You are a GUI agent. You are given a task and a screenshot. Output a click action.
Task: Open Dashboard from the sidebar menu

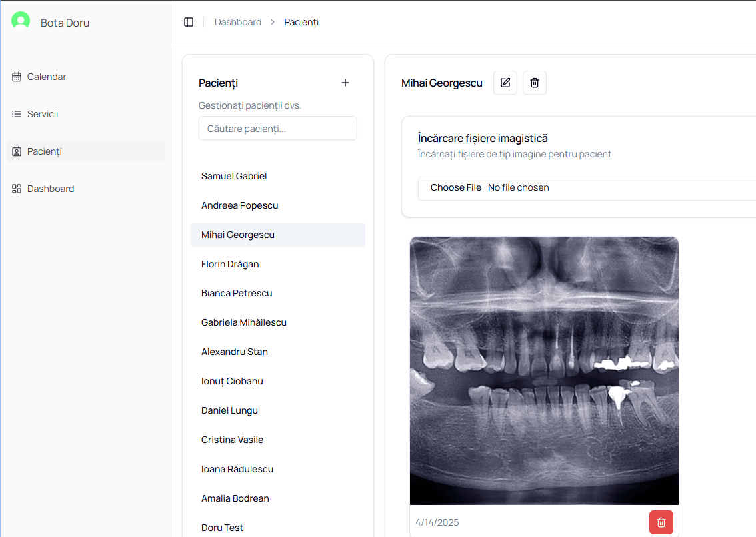[x=86, y=189]
